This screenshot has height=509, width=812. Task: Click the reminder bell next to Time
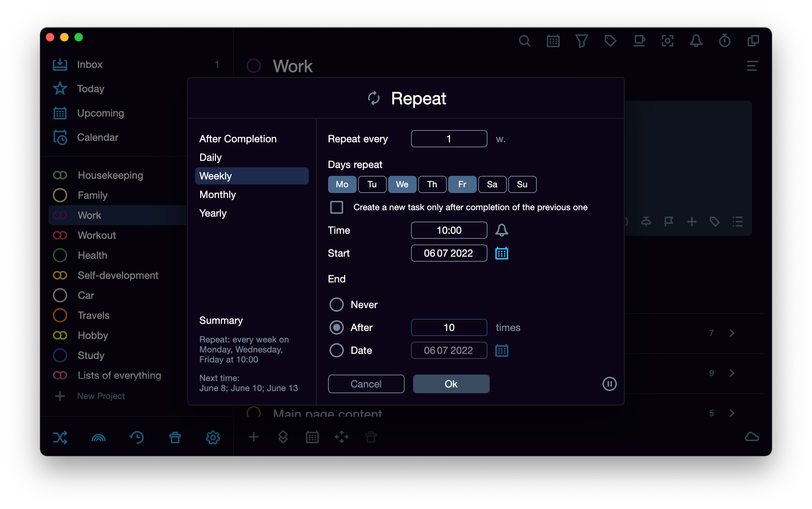click(501, 230)
